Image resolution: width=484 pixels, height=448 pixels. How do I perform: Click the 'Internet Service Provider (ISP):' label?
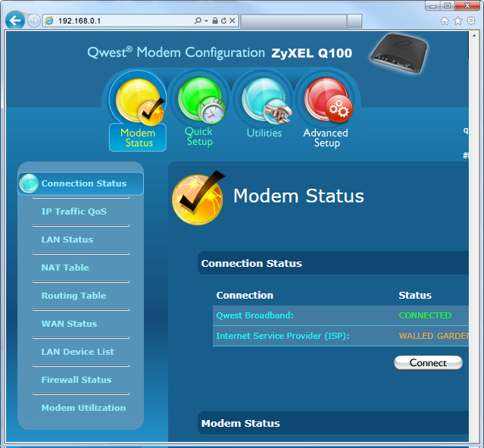(x=283, y=336)
